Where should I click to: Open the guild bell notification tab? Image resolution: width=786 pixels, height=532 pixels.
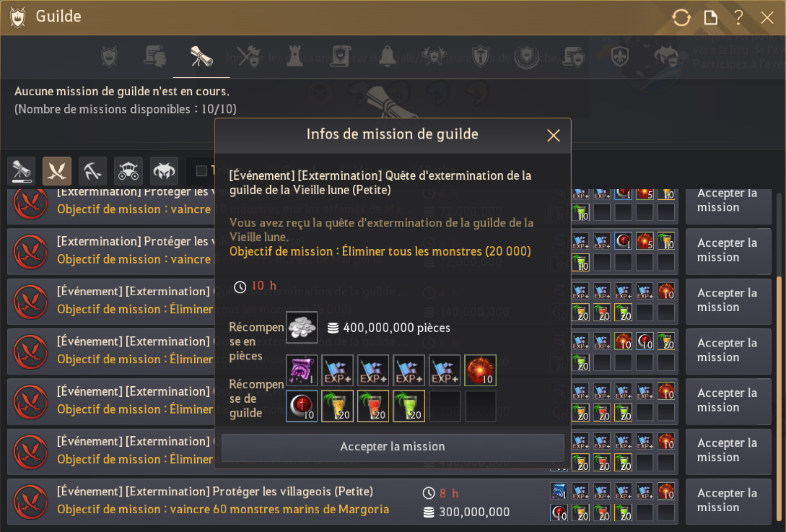[x=388, y=56]
